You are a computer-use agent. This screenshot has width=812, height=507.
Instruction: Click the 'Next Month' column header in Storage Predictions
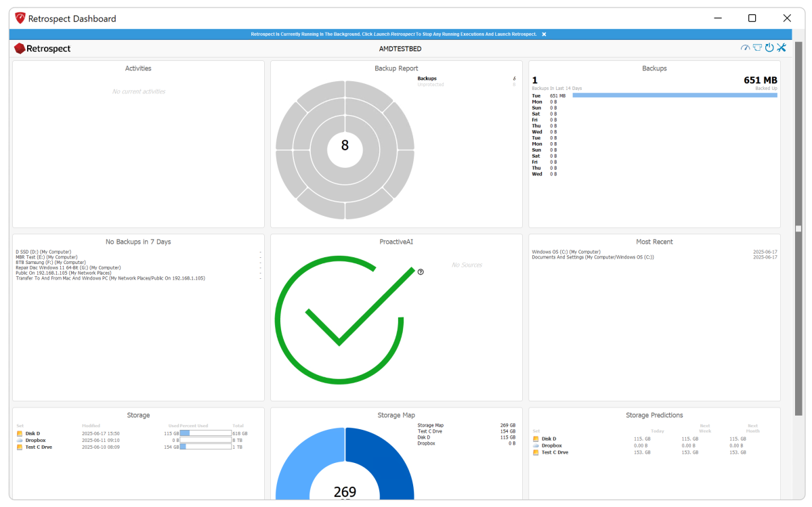[x=753, y=428]
